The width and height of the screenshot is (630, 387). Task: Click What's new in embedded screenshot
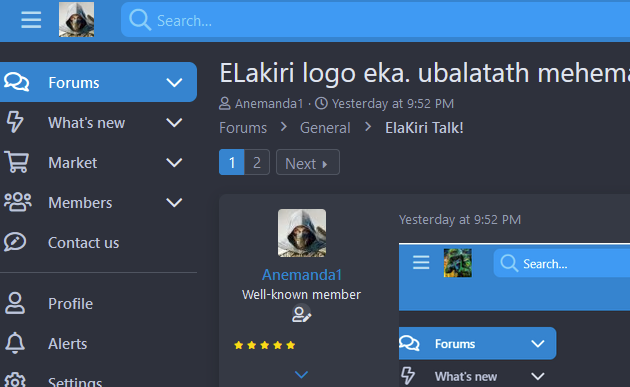[466, 376]
